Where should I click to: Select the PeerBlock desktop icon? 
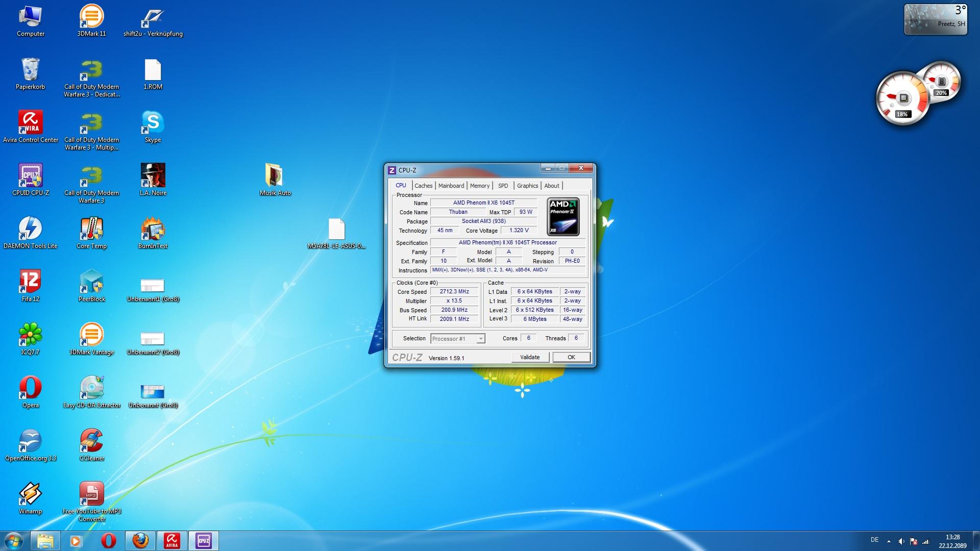(92, 286)
